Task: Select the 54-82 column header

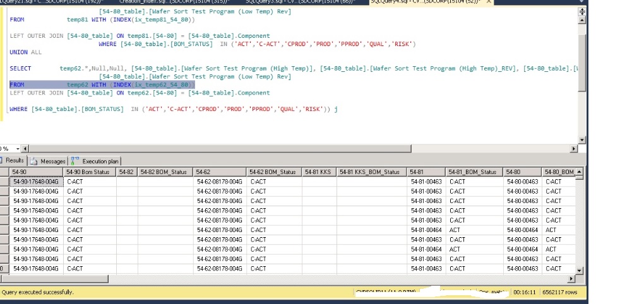Action: pyautogui.click(x=127, y=172)
